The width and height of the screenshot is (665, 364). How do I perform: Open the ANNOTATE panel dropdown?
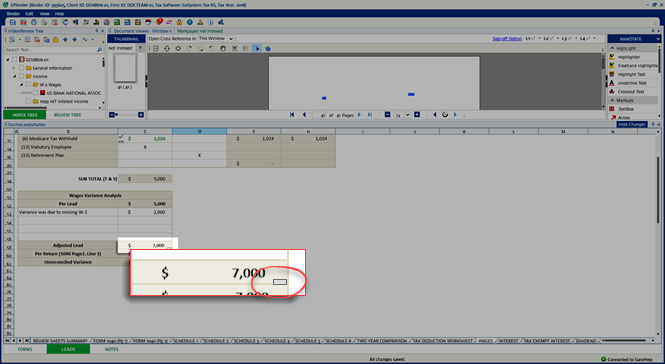pos(658,39)
